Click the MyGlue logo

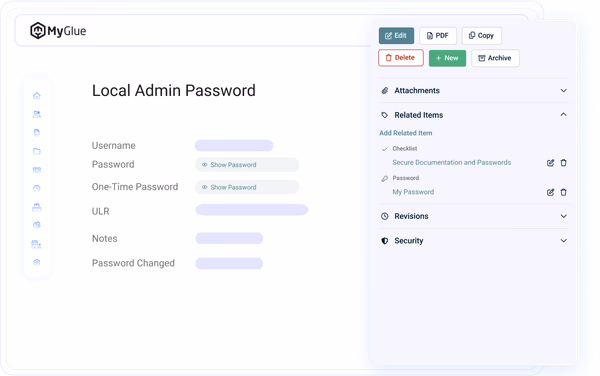pyautogui.click(x=58, y=31)
